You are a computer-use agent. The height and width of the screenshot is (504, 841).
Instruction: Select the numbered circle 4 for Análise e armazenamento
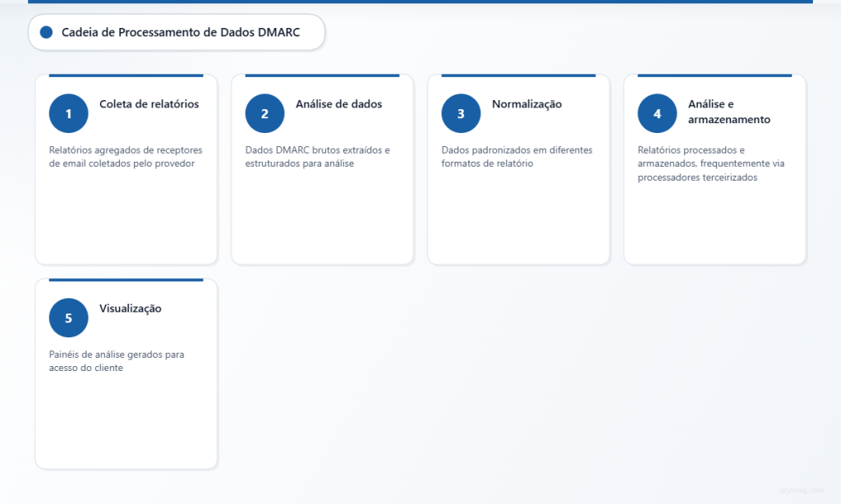(657, 112)
